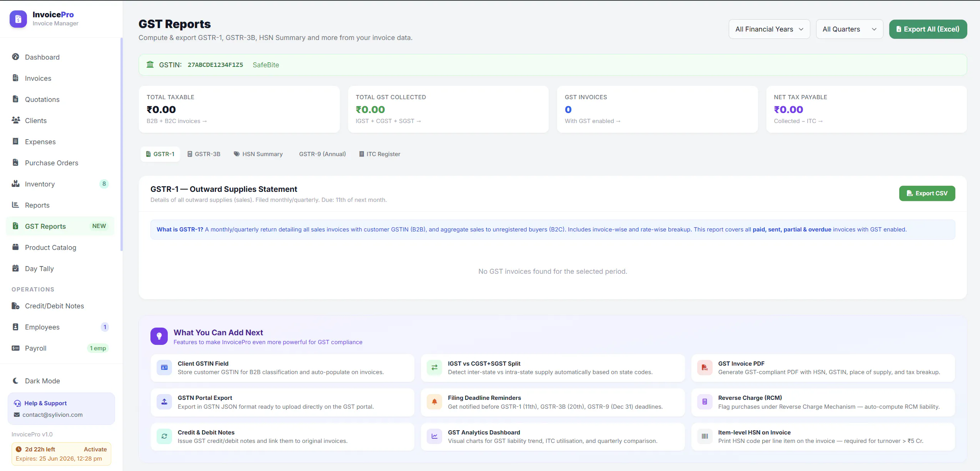The width and height of the screenshot is (980, 471).
Task: Click the Reports chart icon
Action: [15, 205]
